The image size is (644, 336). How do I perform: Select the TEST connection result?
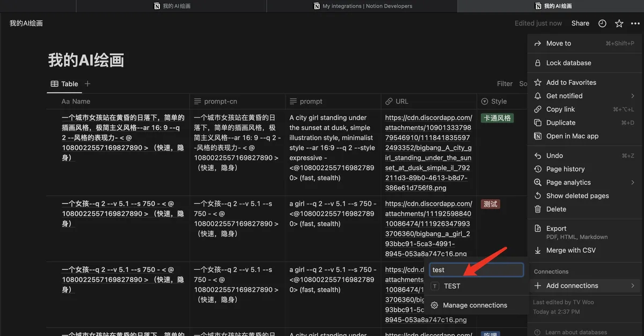(x=452, y=286)
